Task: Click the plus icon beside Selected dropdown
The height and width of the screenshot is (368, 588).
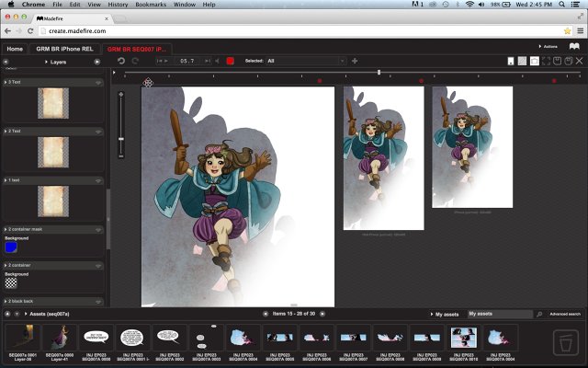Action: coord(355,61)
